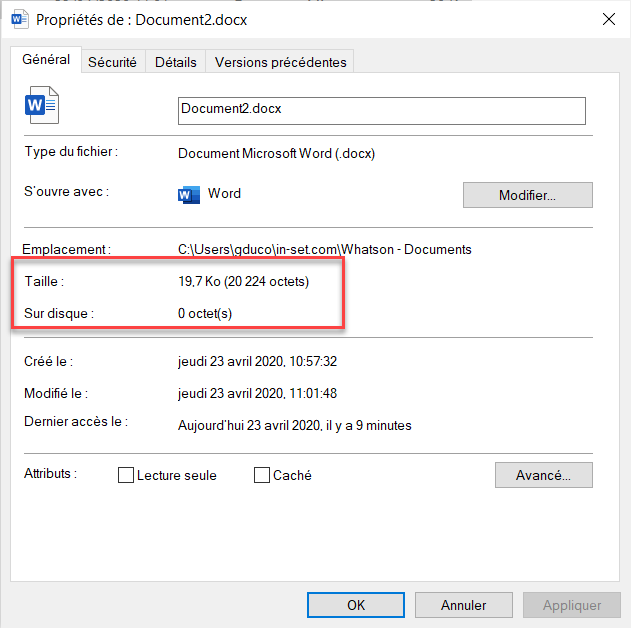Confirm the dialog with OK

coord(356,605)
